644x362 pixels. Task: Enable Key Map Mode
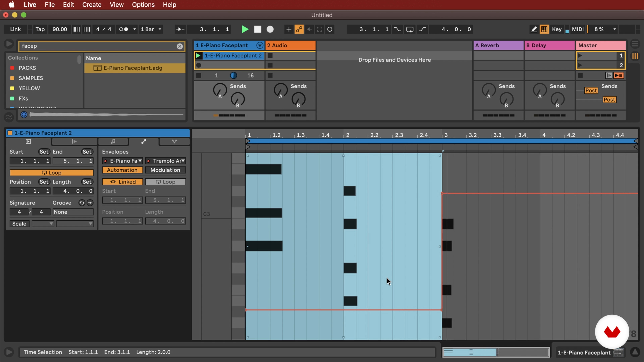[x=557, y=29]
